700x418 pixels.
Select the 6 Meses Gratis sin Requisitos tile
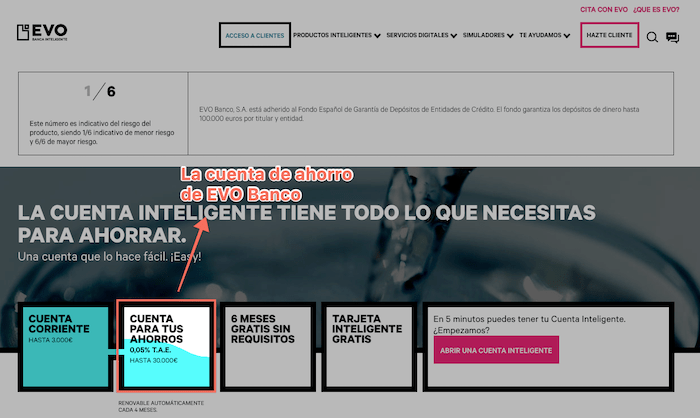pos(268,347)
